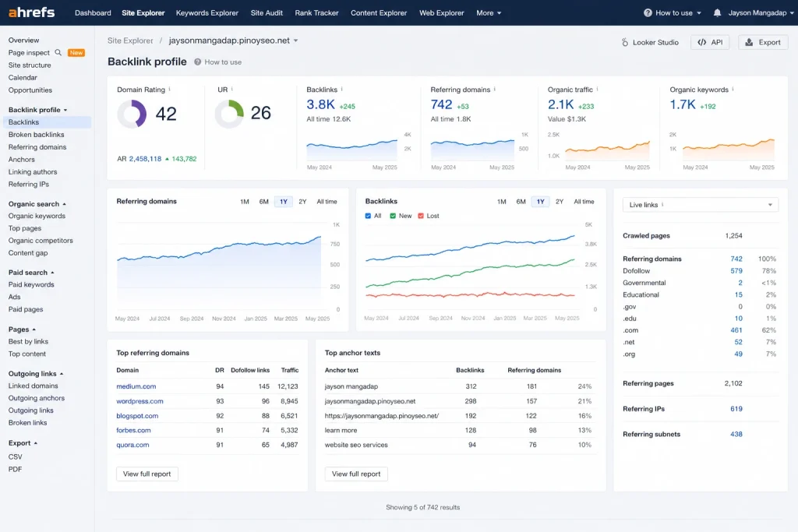
Task: Select All time range in Referring domains chart
Action: [327, 202]
